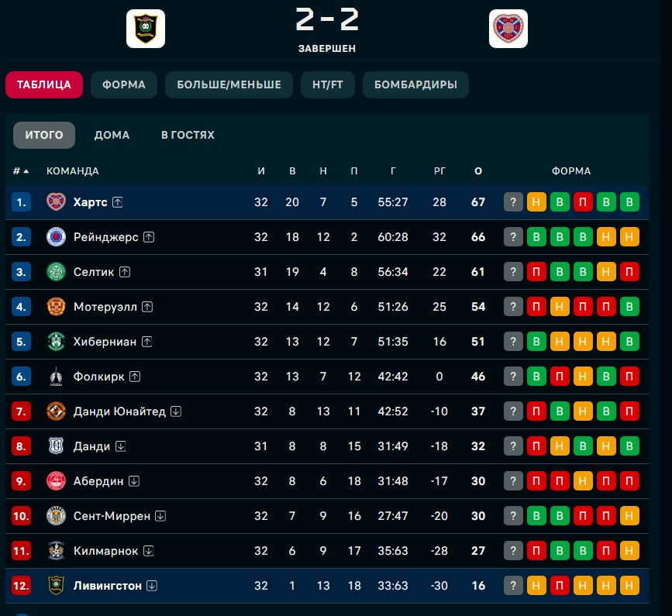Viewport: 672px width, 616px height.
Task: Click Рейнджерс first green form badge
Action: click(536, 237)
